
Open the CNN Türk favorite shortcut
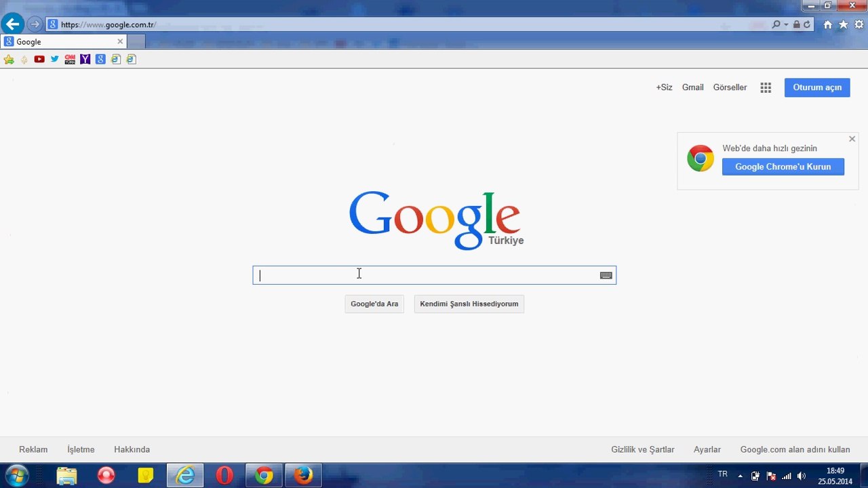click(70, 60)
